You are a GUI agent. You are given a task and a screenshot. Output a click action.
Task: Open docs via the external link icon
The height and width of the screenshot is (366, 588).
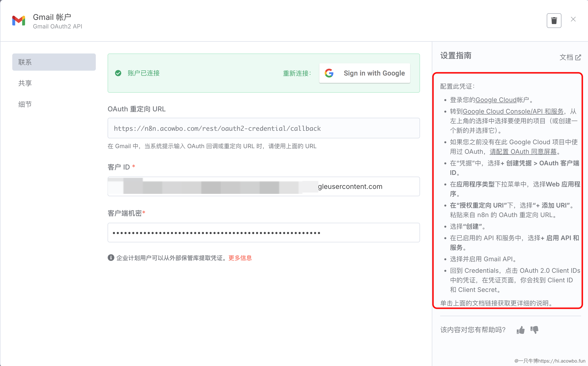pyautogui.click(x=579, y=57)
